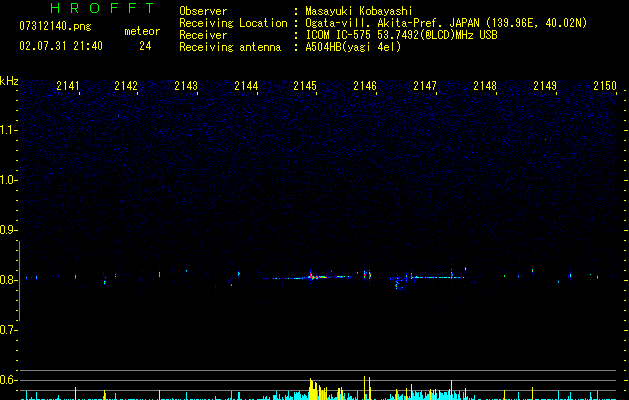Viewport: 629px width, 400px height.
Task: Click the 2144 time axis label
Action: (x=246, y=86)
